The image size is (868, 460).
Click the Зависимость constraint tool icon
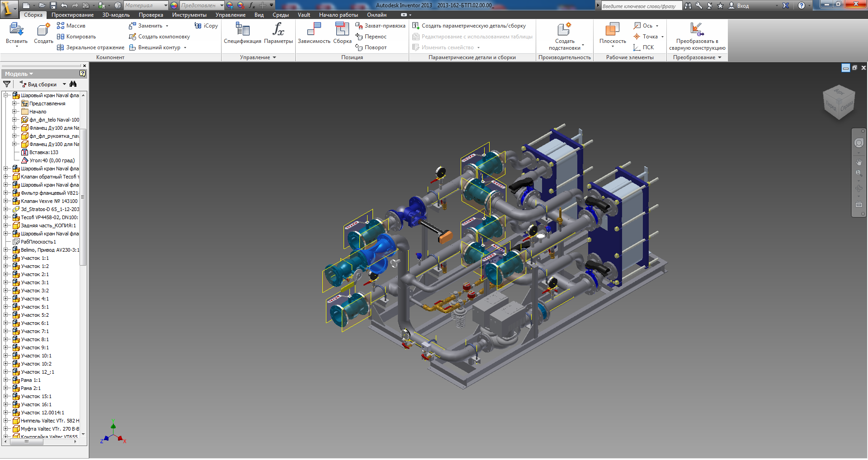pyautogui.click(x=314, y=30)
